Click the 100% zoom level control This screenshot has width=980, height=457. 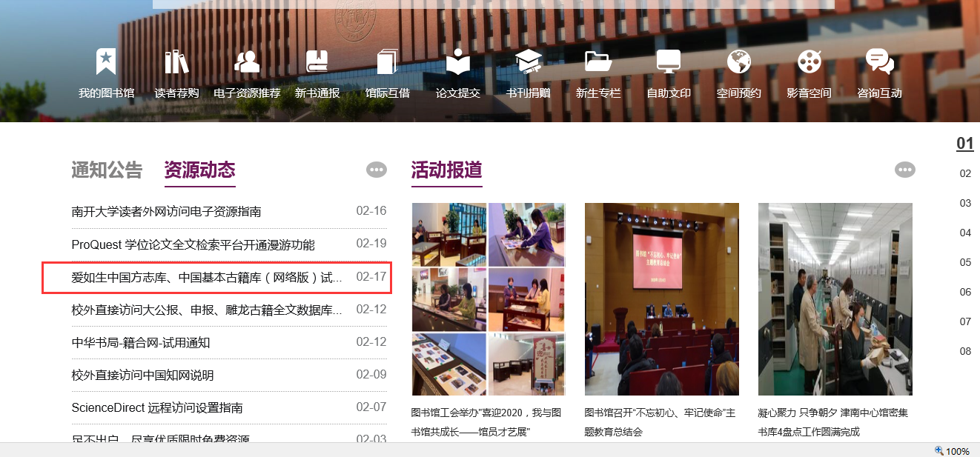click(x=953, y=451)
